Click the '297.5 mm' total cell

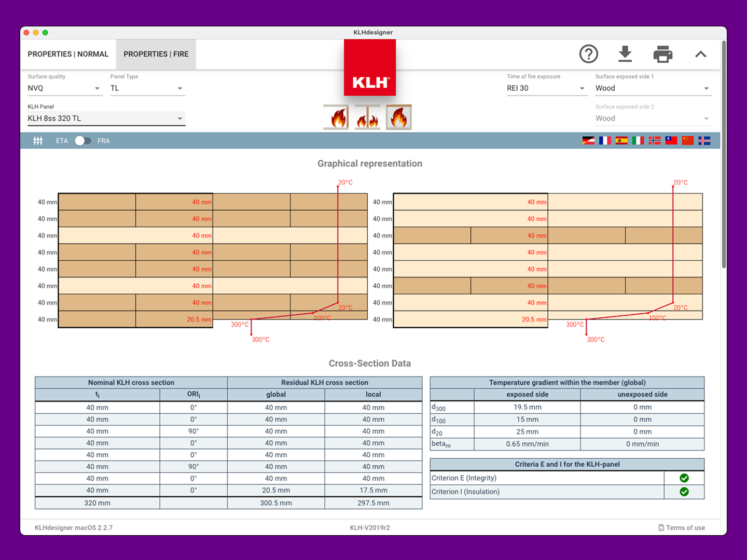(x=374, y=503)
